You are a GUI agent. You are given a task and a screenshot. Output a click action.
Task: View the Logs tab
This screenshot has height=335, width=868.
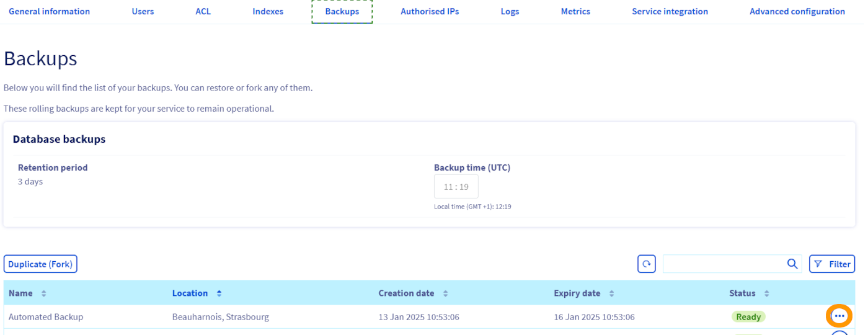coord(510,11)
